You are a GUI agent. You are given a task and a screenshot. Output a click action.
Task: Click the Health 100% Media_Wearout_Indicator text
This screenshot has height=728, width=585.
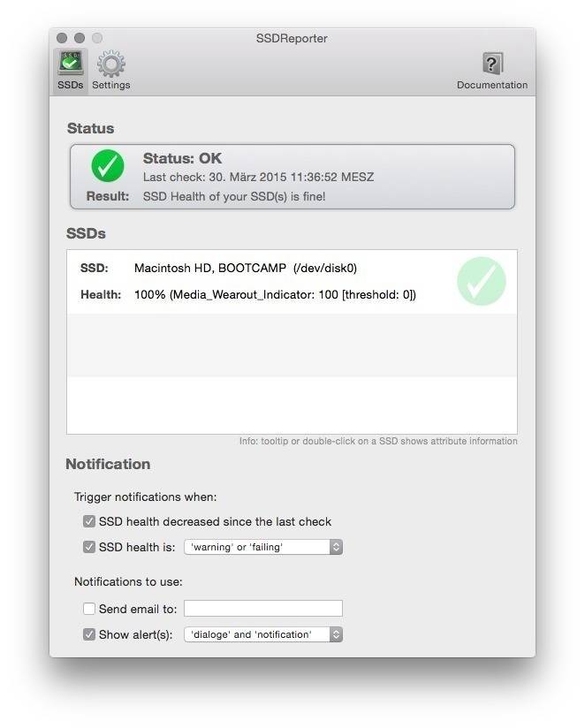(x=275, y=295)
